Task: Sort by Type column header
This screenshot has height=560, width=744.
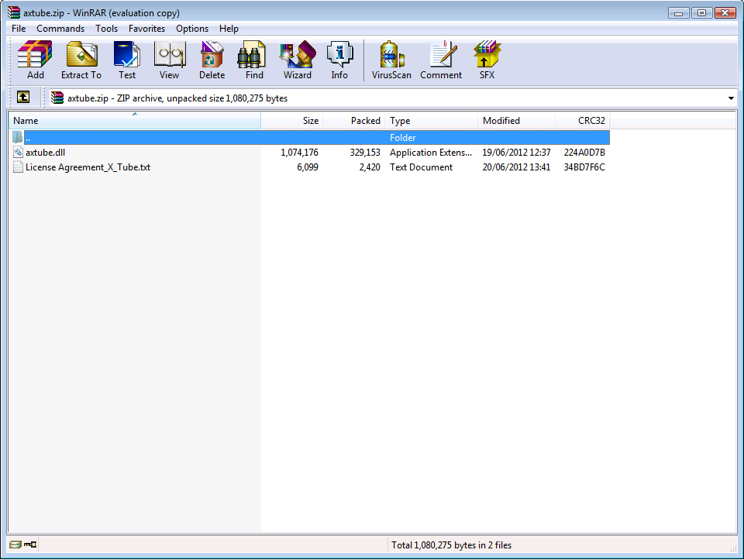Action: click(432, 120)
